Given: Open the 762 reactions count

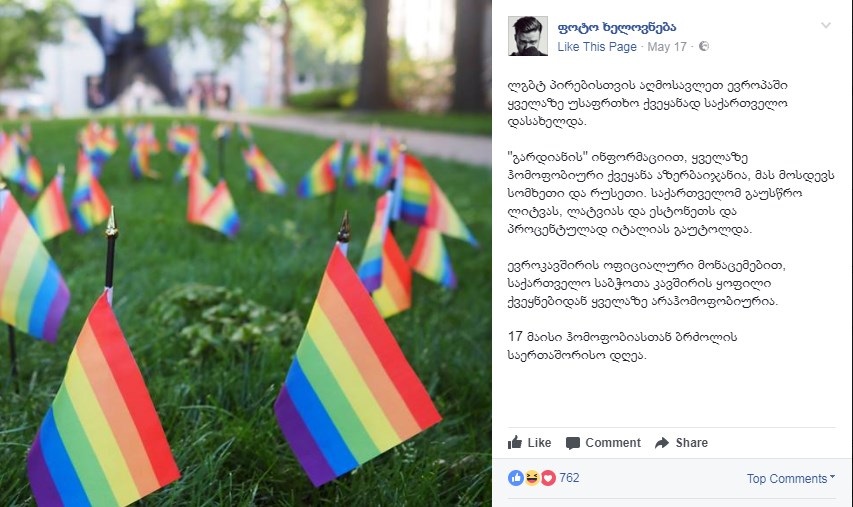Looking at the screenshot, I should [x=569, y=478].
